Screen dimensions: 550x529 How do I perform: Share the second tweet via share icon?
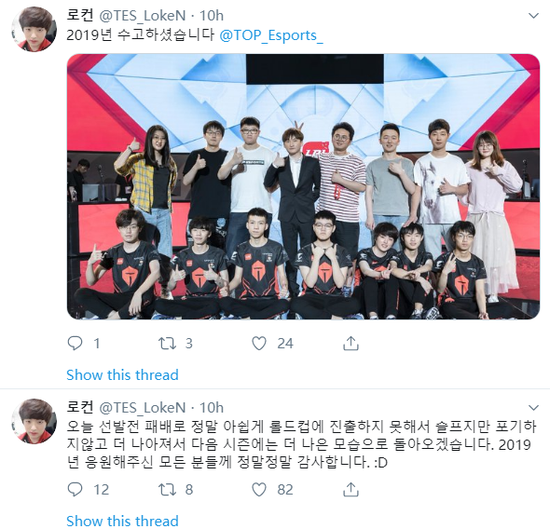[350, 489]
